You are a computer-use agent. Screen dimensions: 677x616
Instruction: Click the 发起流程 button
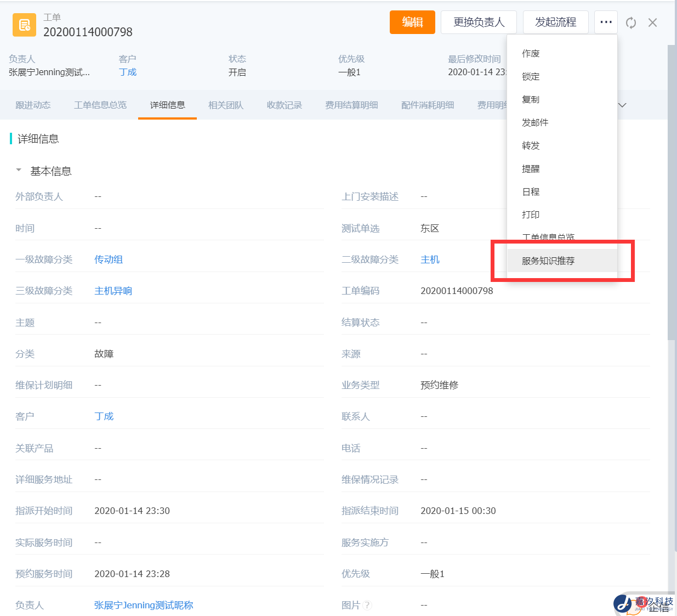(x=555, y=22)
